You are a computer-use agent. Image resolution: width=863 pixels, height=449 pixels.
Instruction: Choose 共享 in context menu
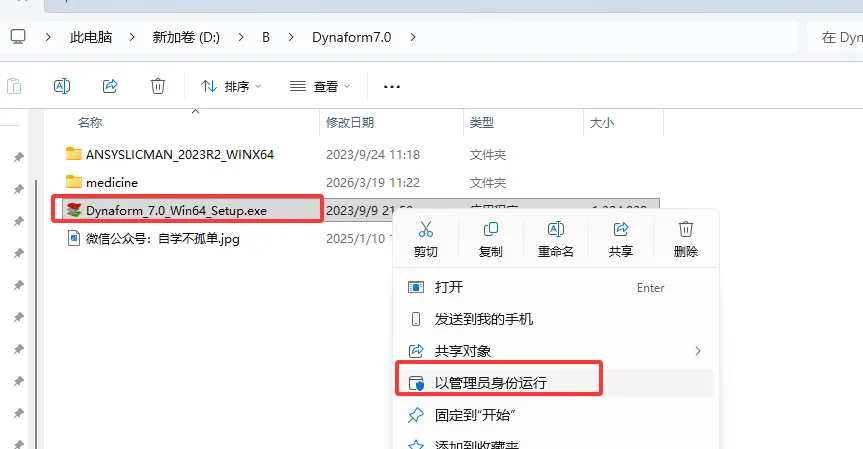[620, 239]
